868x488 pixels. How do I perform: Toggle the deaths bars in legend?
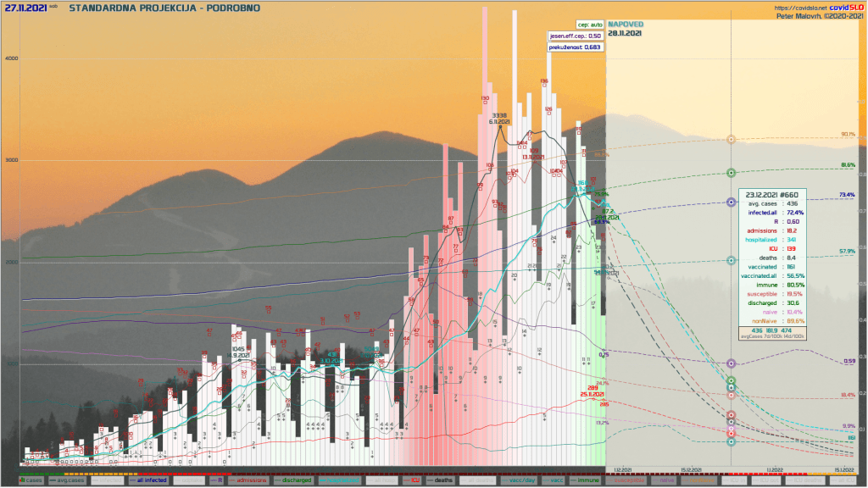click(444, 480)
